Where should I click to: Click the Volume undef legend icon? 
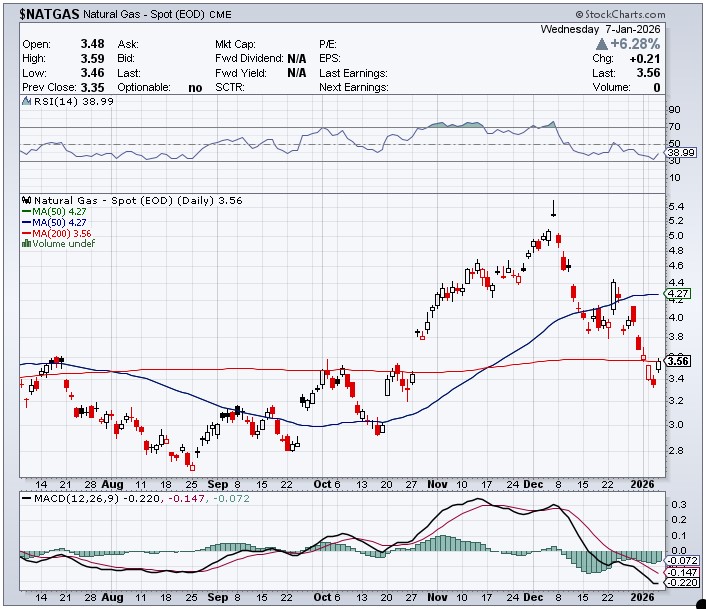tap(26, 244)
